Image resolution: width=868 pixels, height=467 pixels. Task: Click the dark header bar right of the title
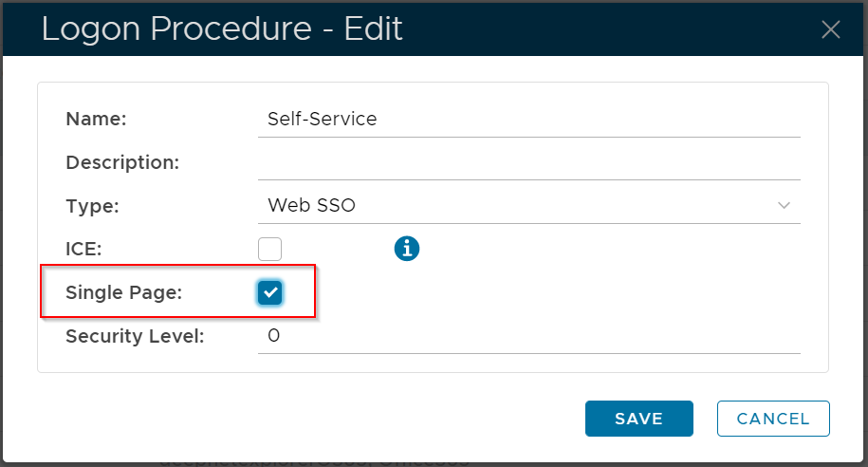[607, 29]
